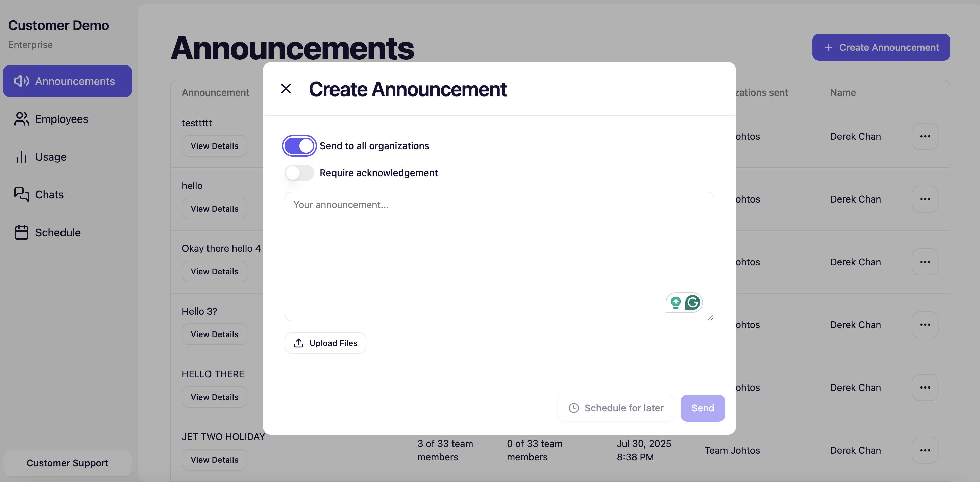980x482 pixels.
Task: Open the Employees section
Action: (x=62, y=119)
